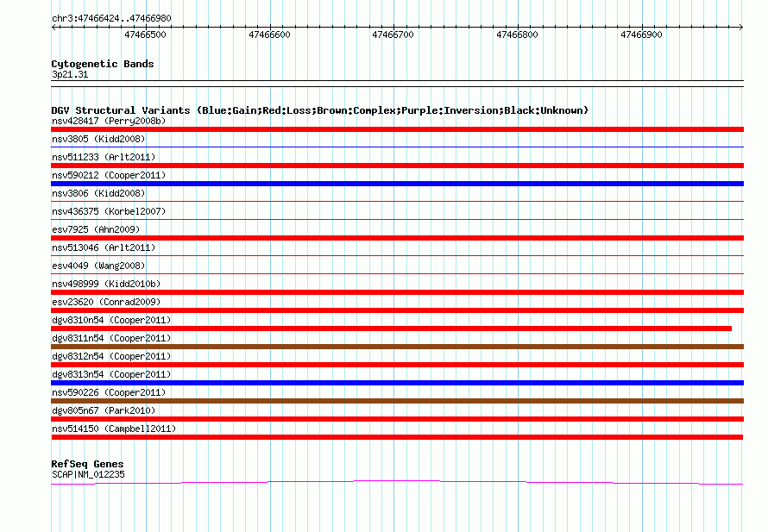
Task: Select the nsv590226 brown complex bar
Action: pyautogui.click(x=397, y=401)
